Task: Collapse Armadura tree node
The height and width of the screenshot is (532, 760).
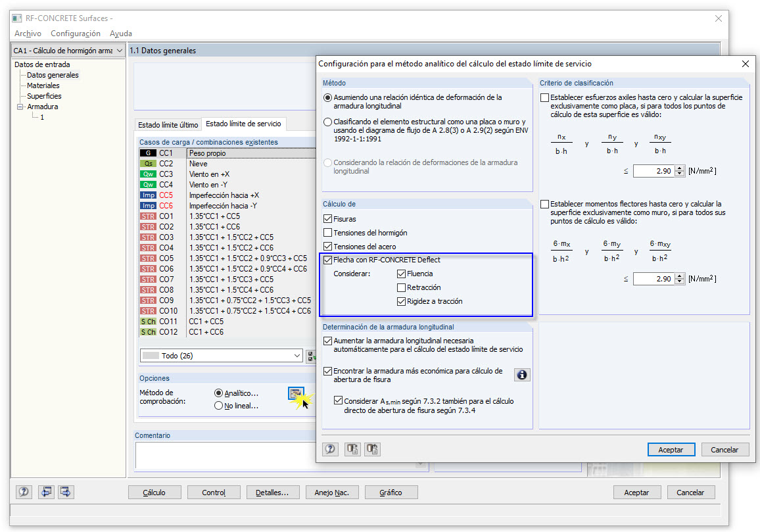Action: click(20, 107)
